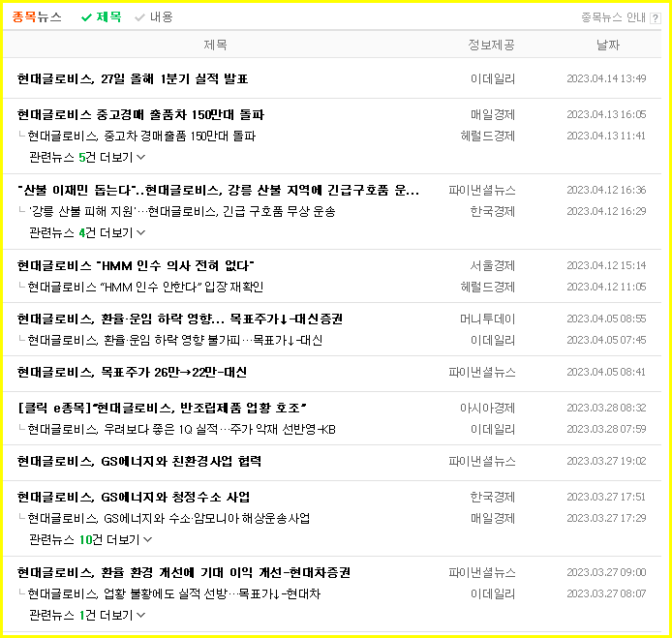This screenshot has height=638, width=672.
Task: Open article 현대글로비스, GS에너지와 청정수소 사업
Action: [x=134, y=497]
